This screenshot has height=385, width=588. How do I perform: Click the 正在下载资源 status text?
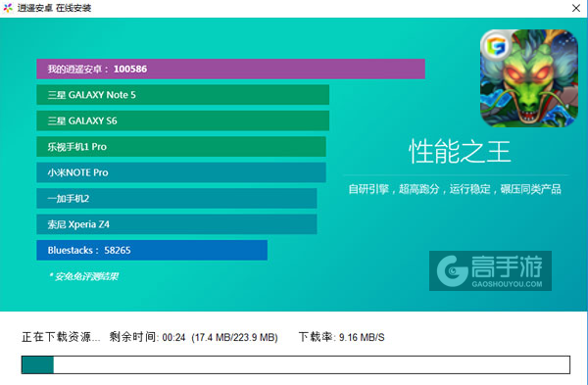(61, 337)
